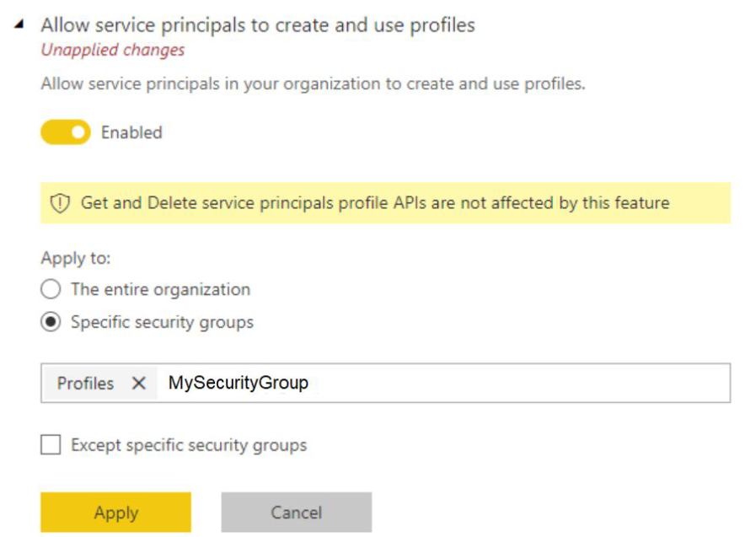Collapse the service principals profiles setting
The image size is (756, 537).
[19, 25]
